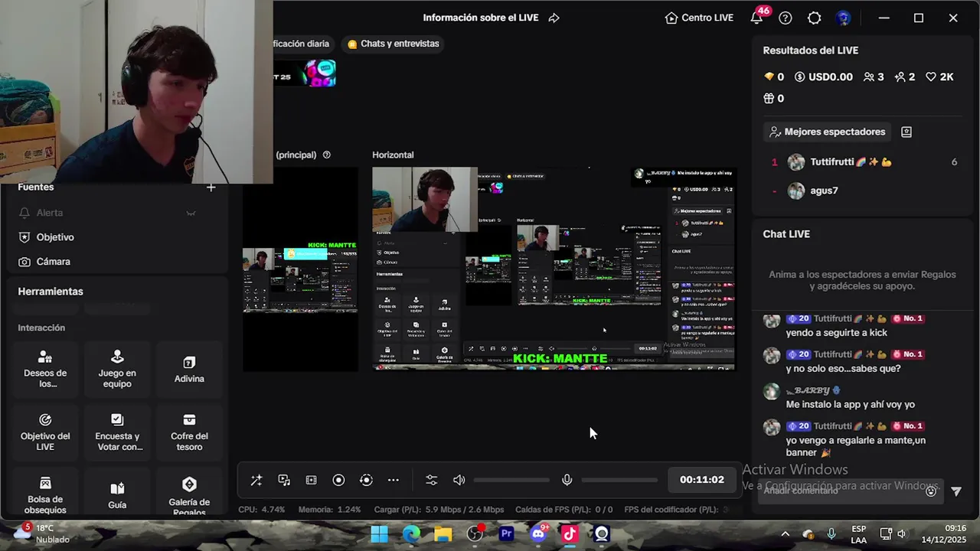Image resolution: width=980 pixels, height=551 pixels.
Task: Open the Juego en equipo tool
Action: [x=117, y=368]
